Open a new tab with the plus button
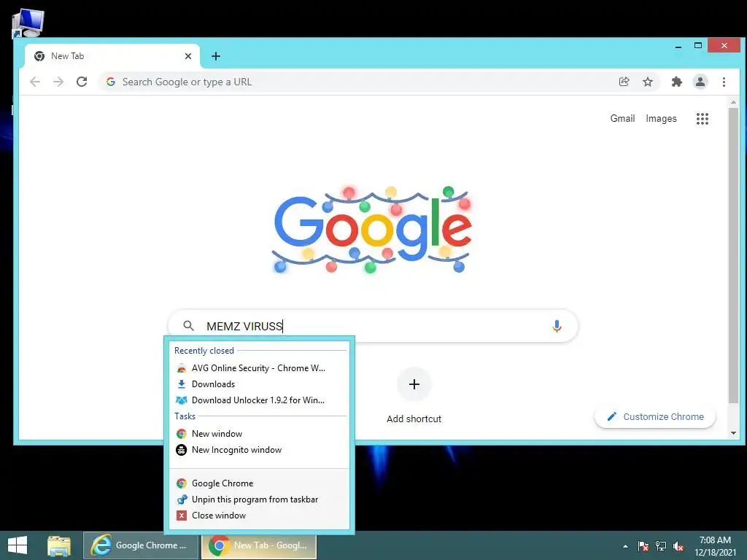Image resolution: width=747 pixels, height=560 pixels. 216,56
